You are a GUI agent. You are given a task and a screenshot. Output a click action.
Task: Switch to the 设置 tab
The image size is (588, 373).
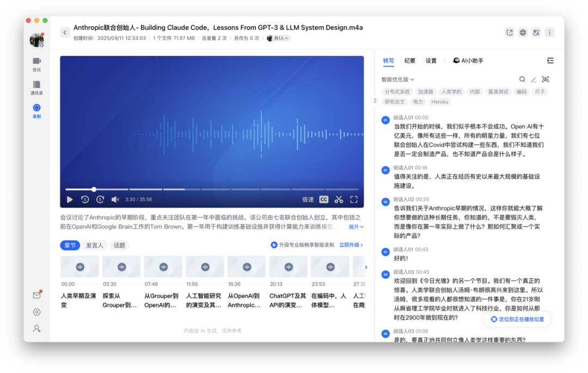(x=431, y=61)
